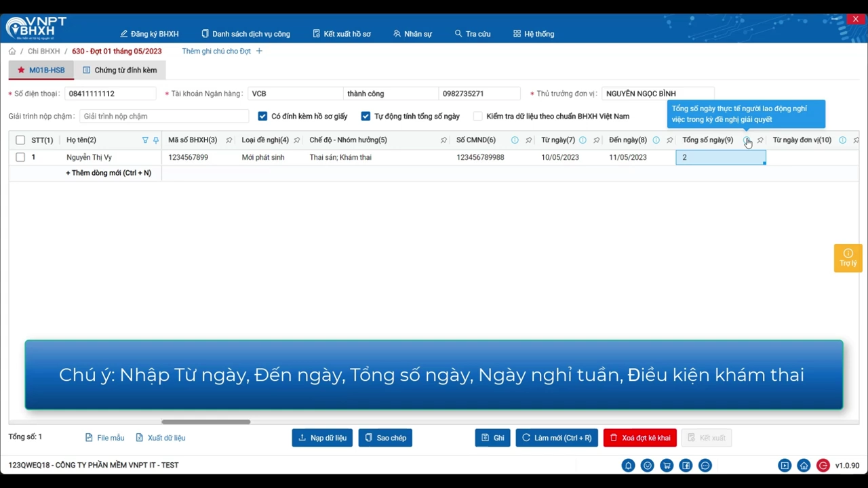The width and height of the screenshot is (868, 488).
Task: Open the Tra cứu menu
Action: pos(473,34)
